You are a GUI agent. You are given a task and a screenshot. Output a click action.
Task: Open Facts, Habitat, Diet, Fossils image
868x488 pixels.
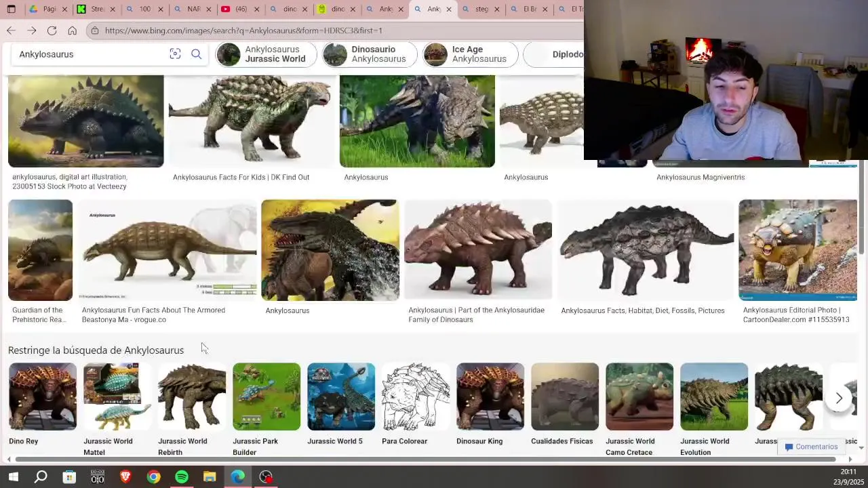tap(646, 250)
